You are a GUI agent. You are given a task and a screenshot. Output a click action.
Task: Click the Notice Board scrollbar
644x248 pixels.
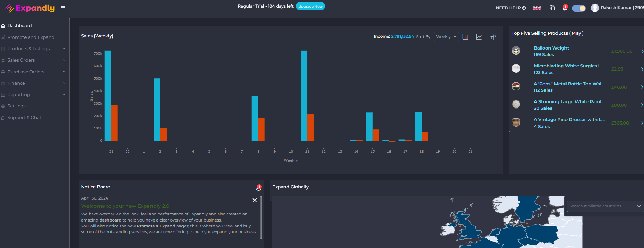[261, 217]
